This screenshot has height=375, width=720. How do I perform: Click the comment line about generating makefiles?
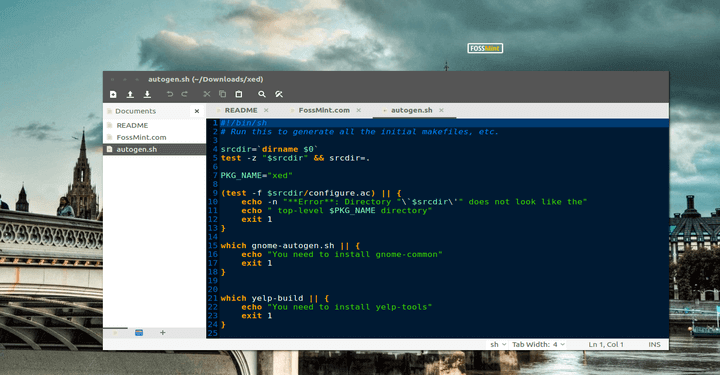[x=360, y=132]
